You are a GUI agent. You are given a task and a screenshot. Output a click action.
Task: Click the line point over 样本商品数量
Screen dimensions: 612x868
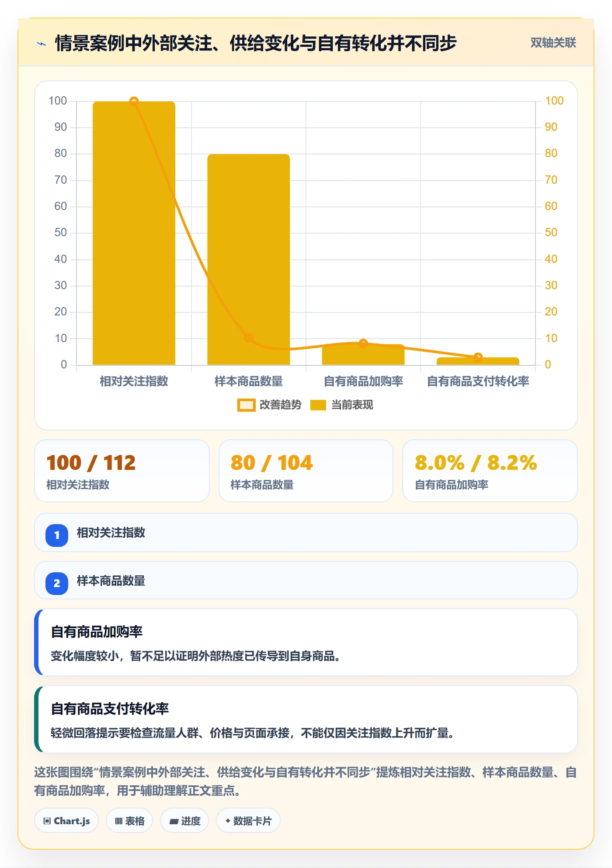248,338
